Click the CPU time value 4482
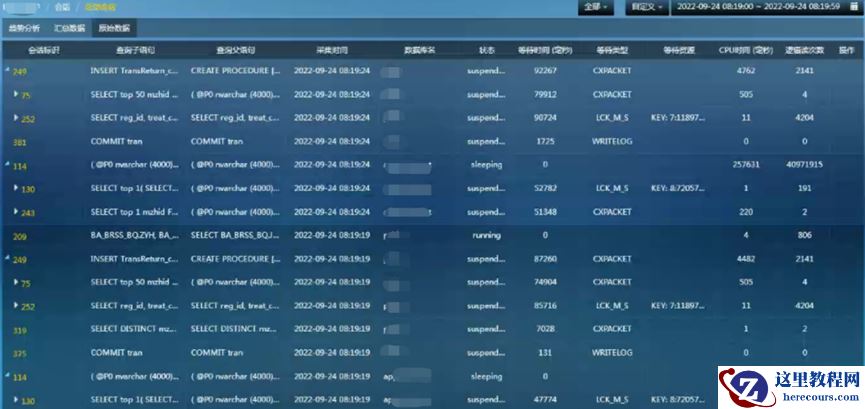 pos(746,259)
